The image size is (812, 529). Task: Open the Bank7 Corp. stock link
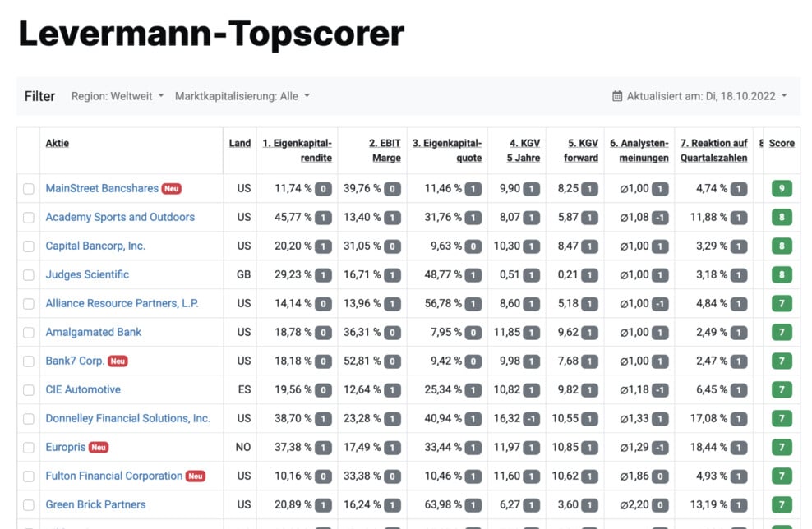pos(75,361)
